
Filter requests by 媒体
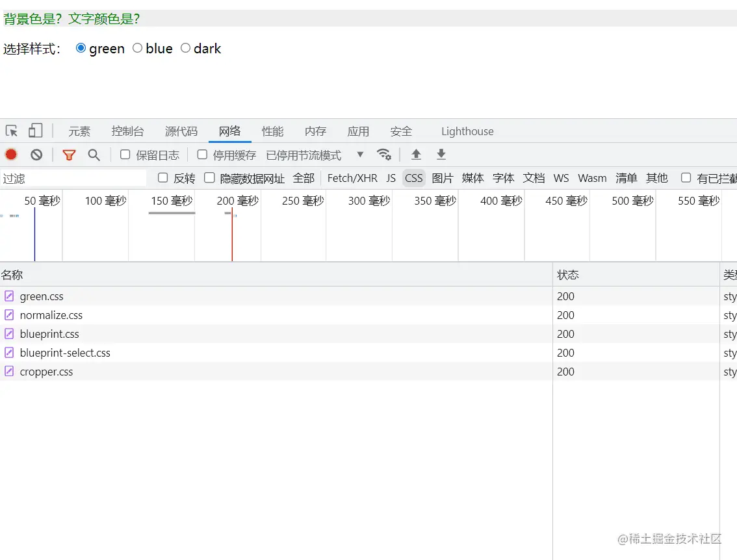(x=473, y=178)
